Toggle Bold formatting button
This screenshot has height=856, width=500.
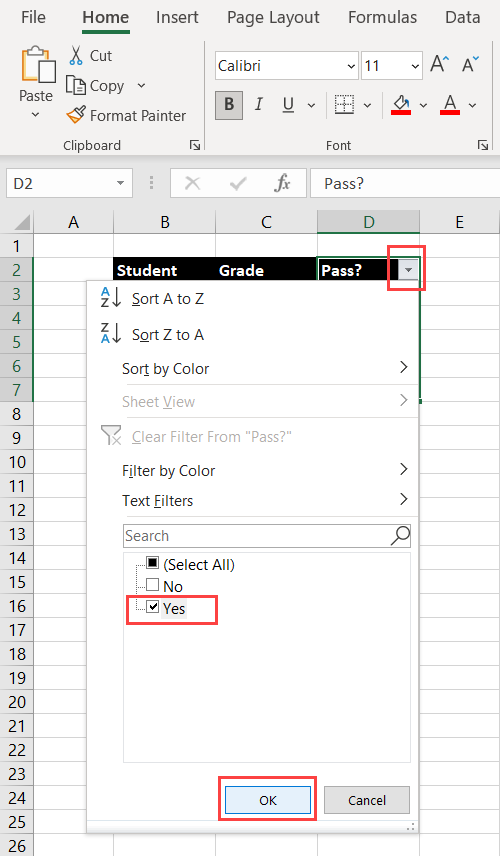click(229, 104)
